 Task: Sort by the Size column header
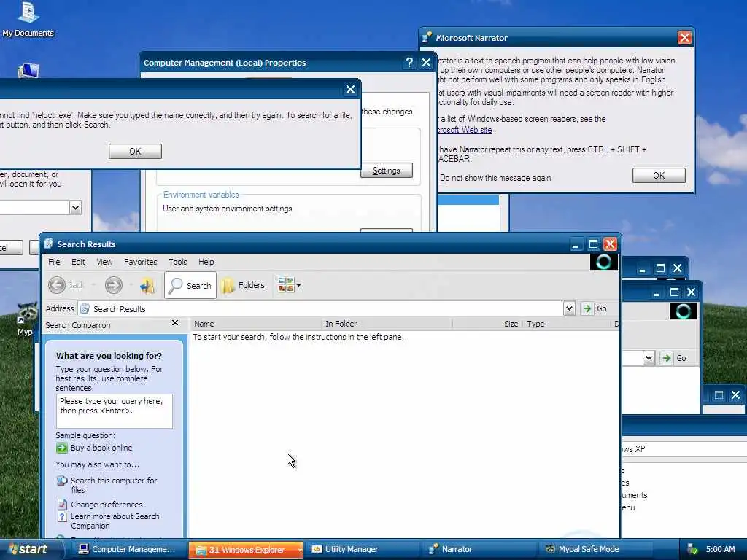(x=487, y=324)
